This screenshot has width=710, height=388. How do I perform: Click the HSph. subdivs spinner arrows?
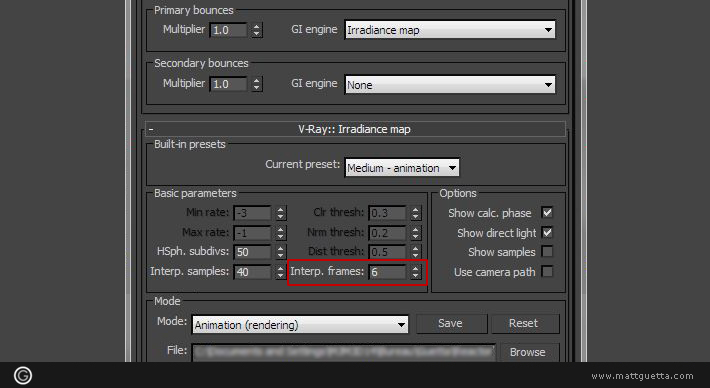pos(281,252)
